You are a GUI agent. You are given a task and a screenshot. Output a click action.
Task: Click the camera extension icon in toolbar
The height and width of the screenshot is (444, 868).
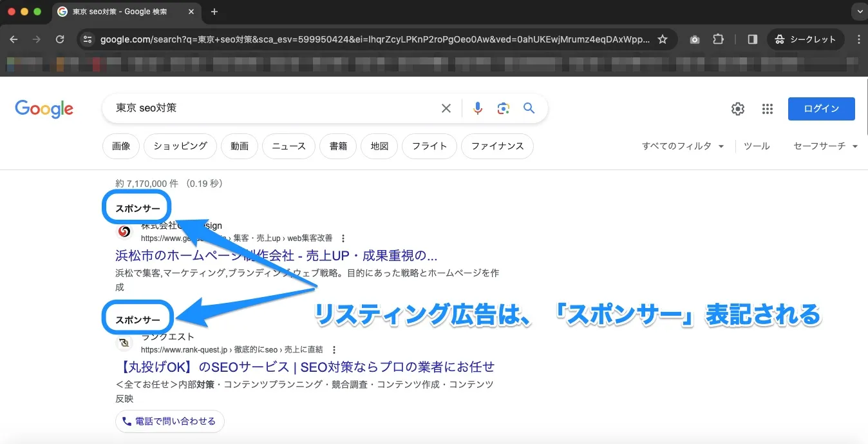pyautogui.click(x=695, y=39)
